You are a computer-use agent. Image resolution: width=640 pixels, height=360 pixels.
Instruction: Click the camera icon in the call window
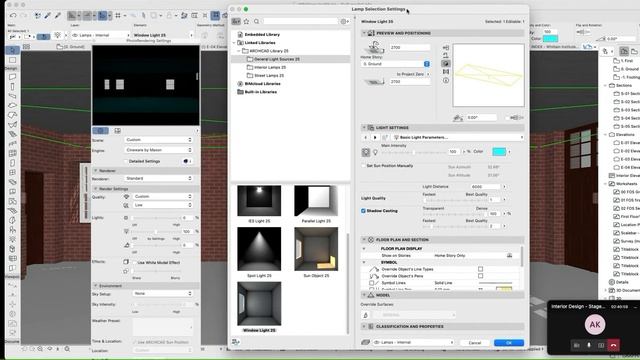[576, 345]
